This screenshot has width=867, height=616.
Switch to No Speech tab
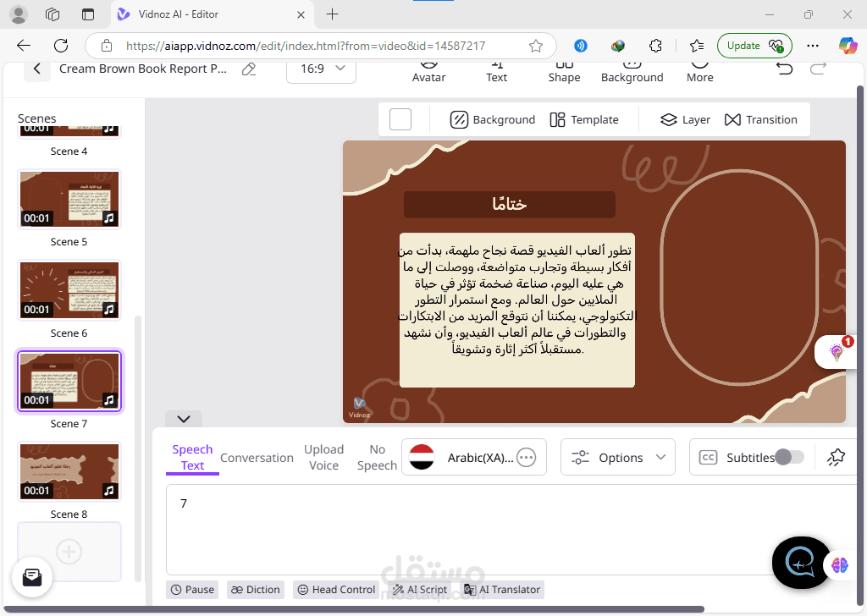pyautogui.click(x=377, y=458)
